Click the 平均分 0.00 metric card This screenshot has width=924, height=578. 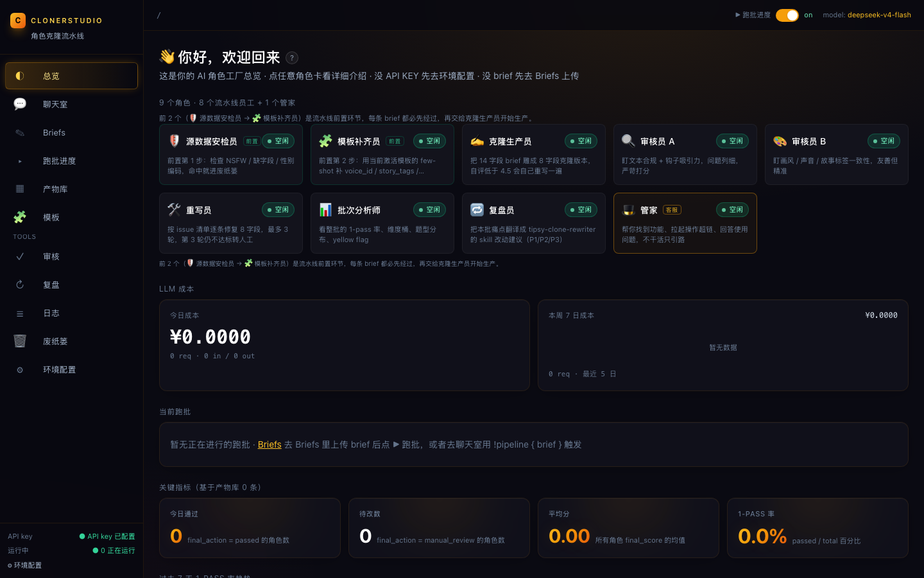point(628,528)
